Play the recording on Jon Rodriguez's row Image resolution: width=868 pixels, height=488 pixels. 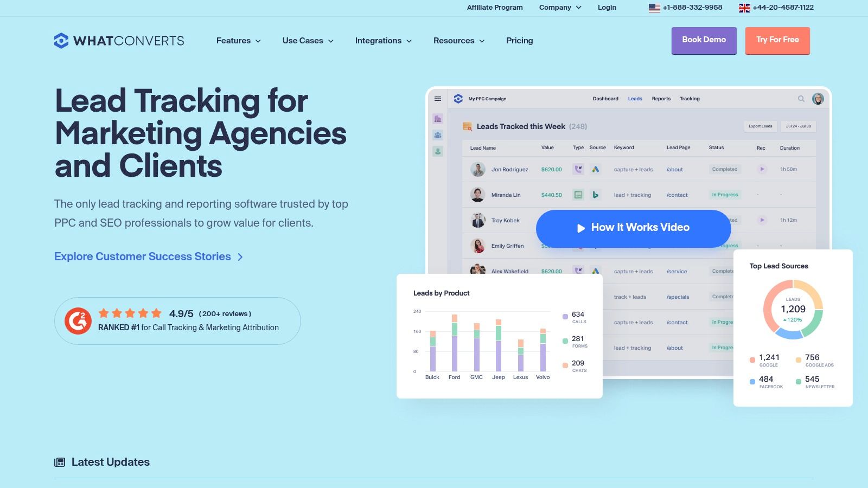761,169
